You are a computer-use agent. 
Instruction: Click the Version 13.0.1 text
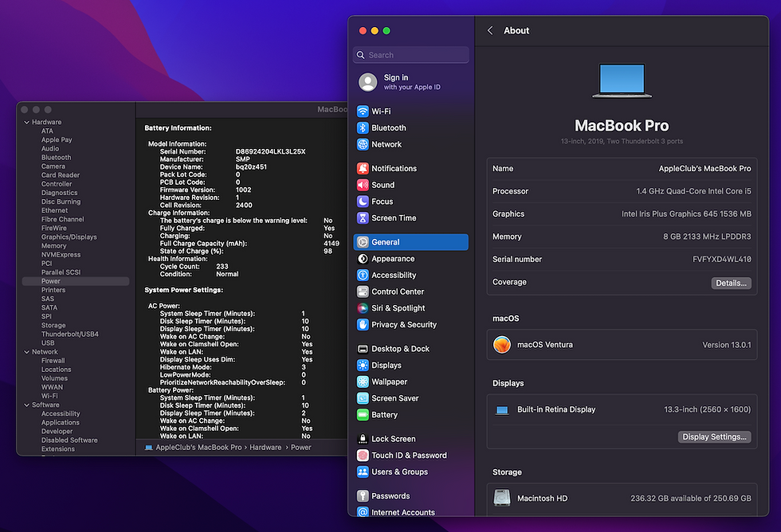pos(727,345)
